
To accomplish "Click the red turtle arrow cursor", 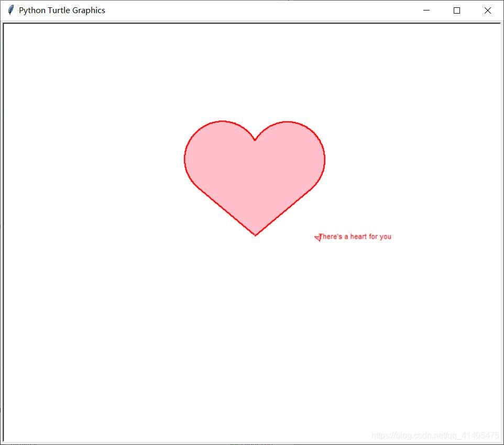I will point(317,238).
